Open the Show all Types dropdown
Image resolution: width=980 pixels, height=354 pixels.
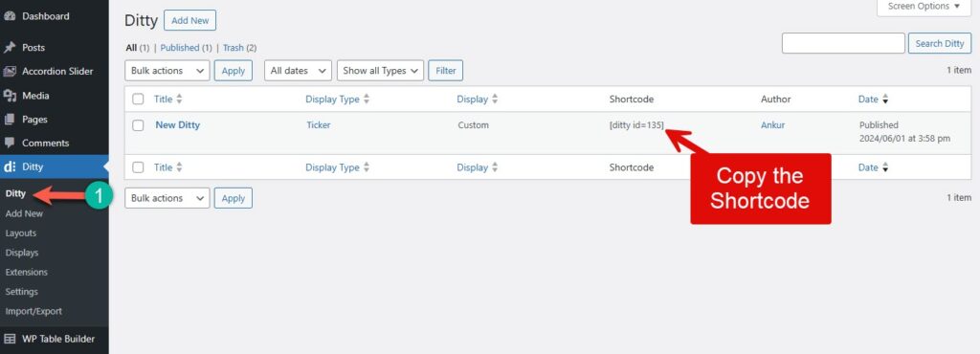(x=380, y=71)
